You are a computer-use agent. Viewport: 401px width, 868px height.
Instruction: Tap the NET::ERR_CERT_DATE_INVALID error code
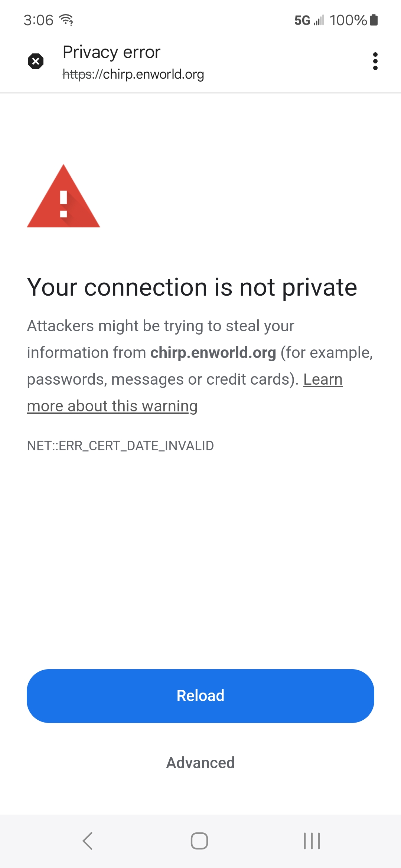pos(120,445)
